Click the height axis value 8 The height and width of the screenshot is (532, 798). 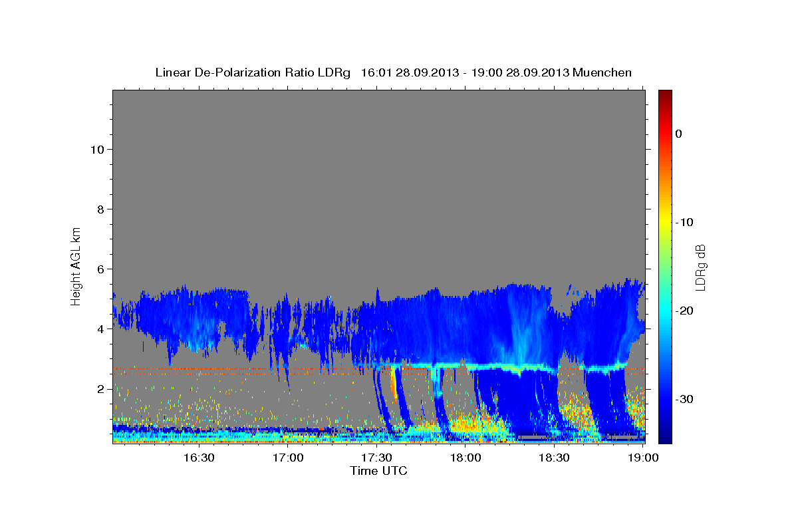[x=99, y=209]
